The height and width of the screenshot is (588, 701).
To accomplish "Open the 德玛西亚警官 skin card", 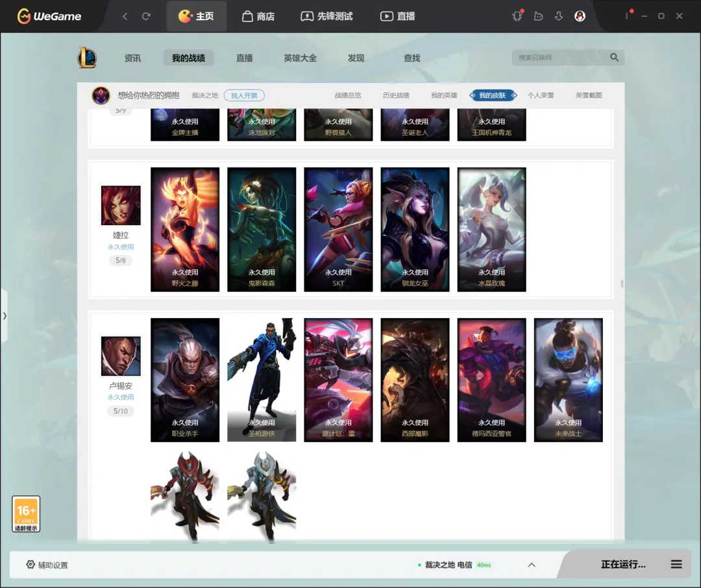I will (x=492, y=380).
